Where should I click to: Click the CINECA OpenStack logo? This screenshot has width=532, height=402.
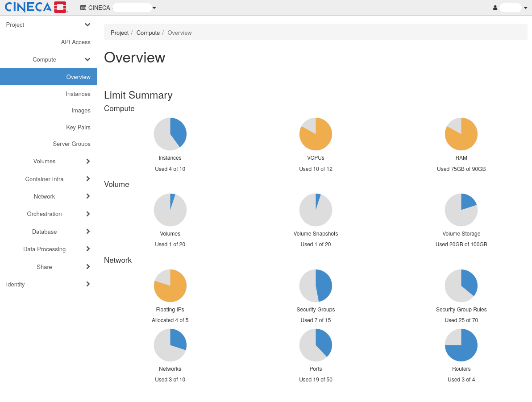pos(36,7)
